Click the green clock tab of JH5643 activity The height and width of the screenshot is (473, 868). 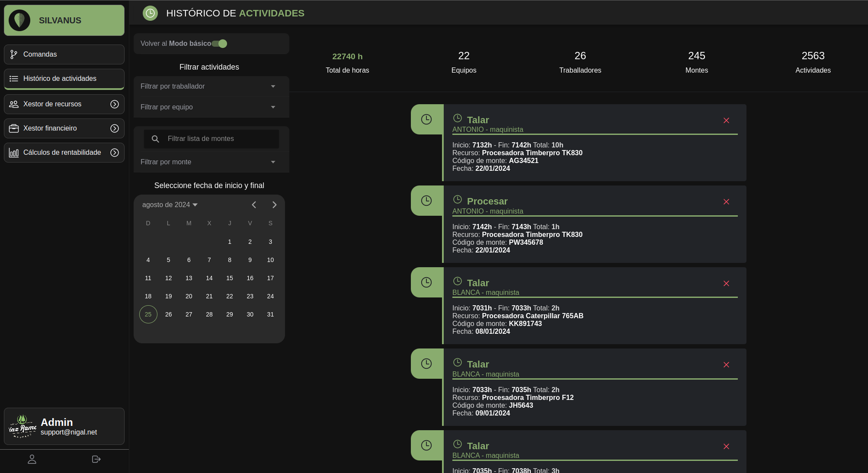point(427,364)
